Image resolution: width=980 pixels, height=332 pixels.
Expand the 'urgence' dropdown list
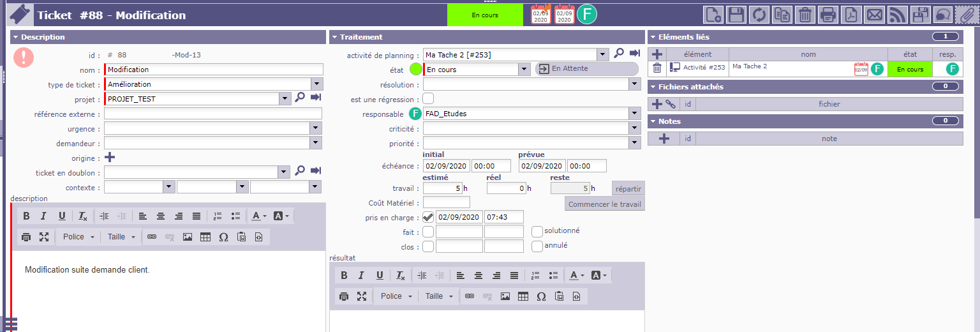pyautogui.click(x=316, y=128)
